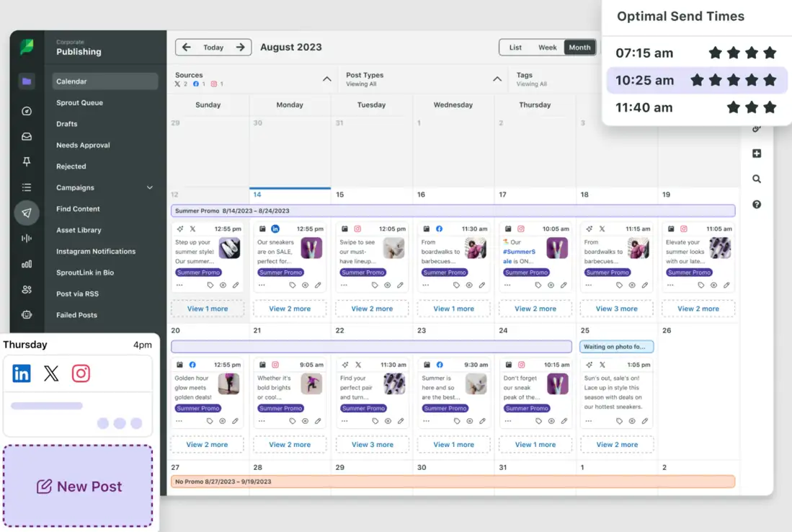Viewport: 792px width, 532px height.
Task: Toggle eye icon on 'Don't forget our sneak' post
Action: click(551, 421)
